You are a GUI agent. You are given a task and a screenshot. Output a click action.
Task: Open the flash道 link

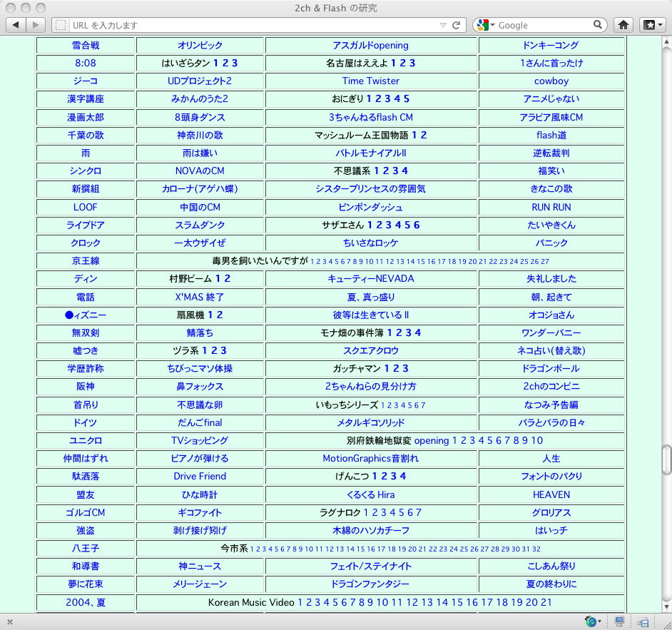point(551,136)
